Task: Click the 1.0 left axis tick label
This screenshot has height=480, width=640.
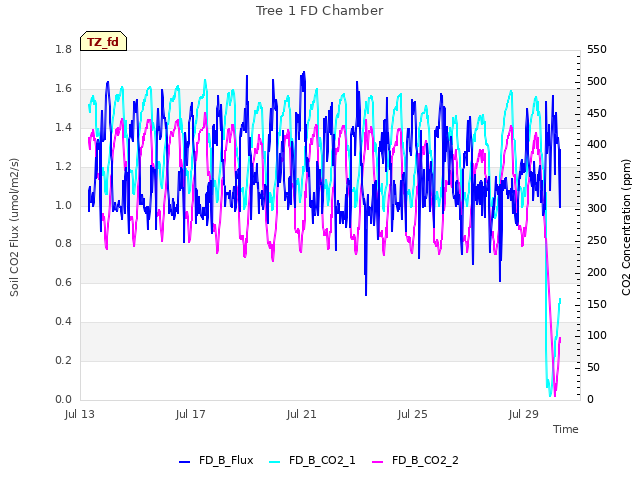Action: point(64,205)
